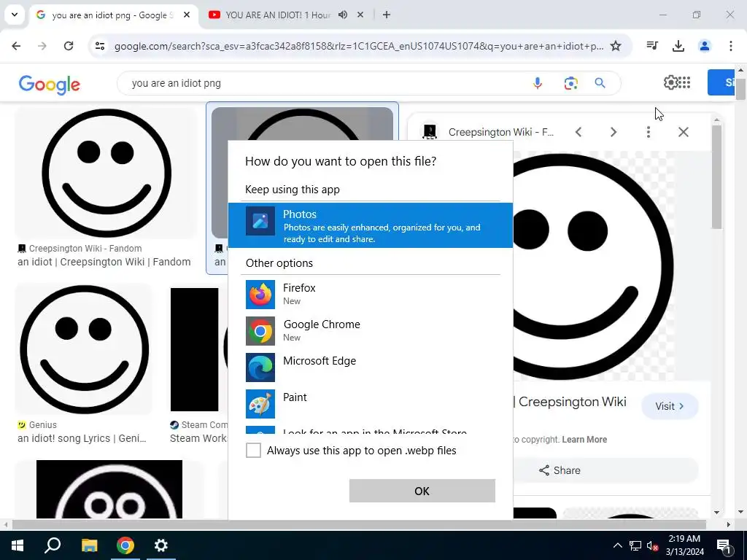Click 'an idiot | Creepsington Wiki | Fandom' title
Screen dimensions: 747x560
point(104,262)
